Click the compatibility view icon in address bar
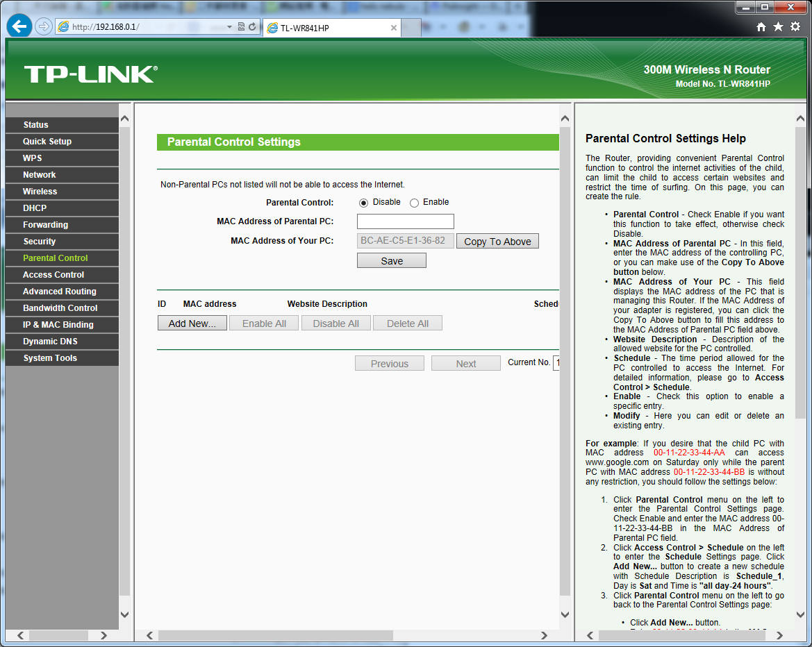812x647 pixels. 241,27
